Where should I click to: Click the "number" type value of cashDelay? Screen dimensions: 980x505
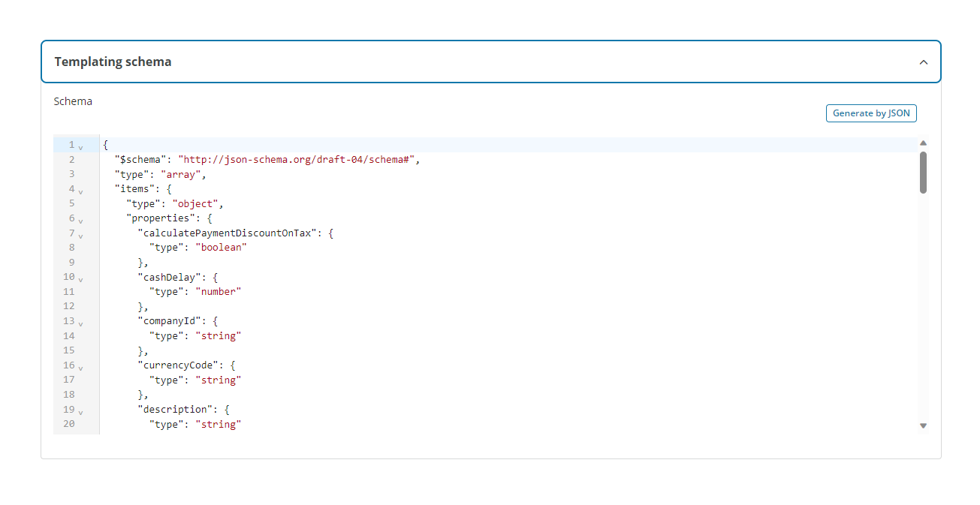click(219, 291)
